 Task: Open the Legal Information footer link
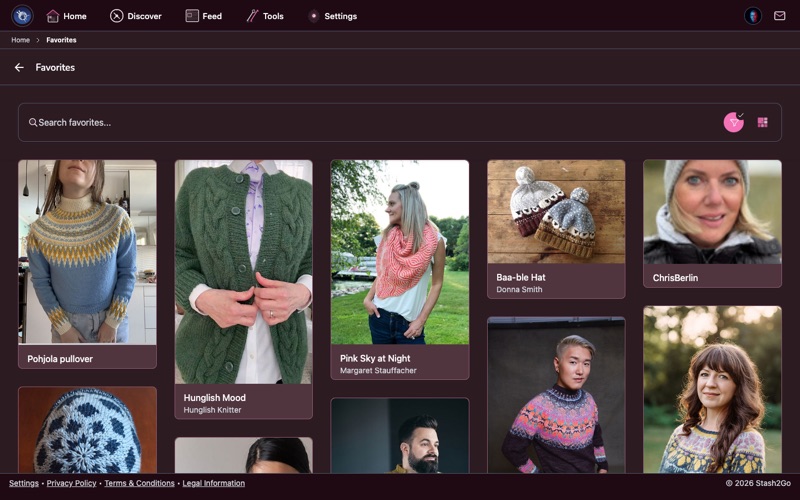[214, 483]
